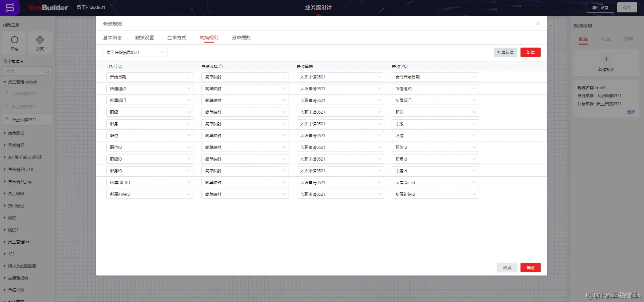Expand the 异常情况0518 tree node
The height and width of the screenshot is (302, 644).
5,169
